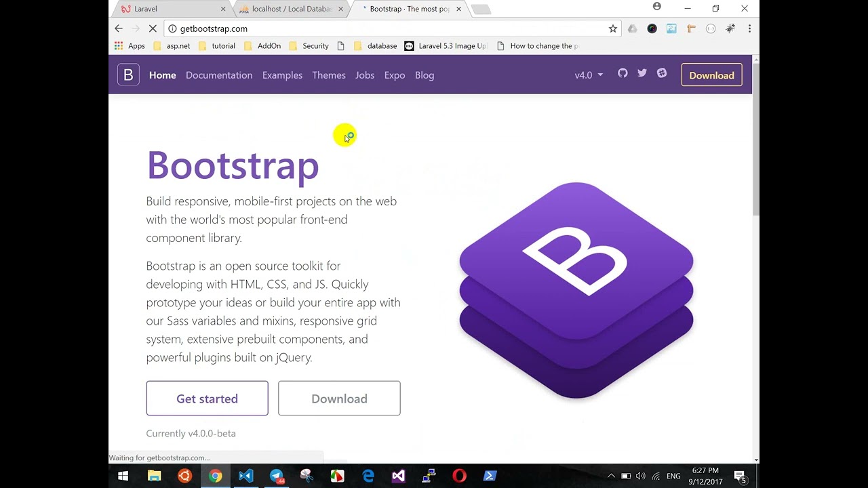Open PowerShell from the taskbar
Image resolution: width=868 pixels, height=488 pixels.
[x=490, y=476]
